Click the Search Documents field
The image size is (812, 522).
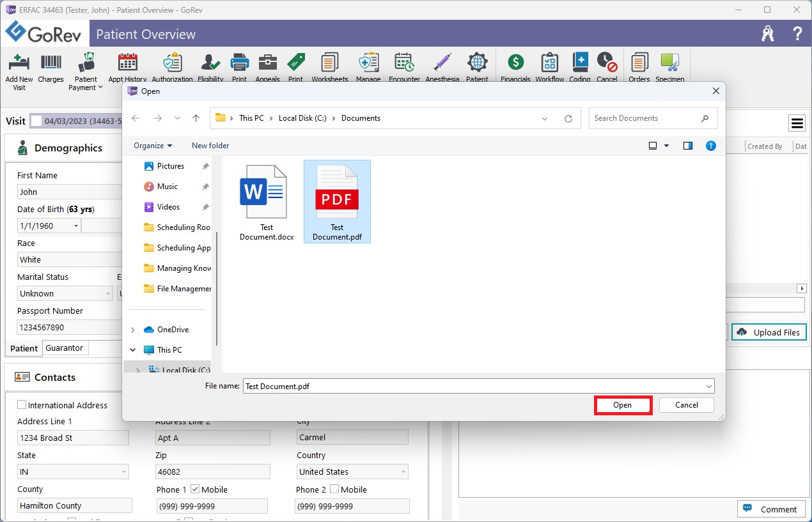click(x=653, y=118)
